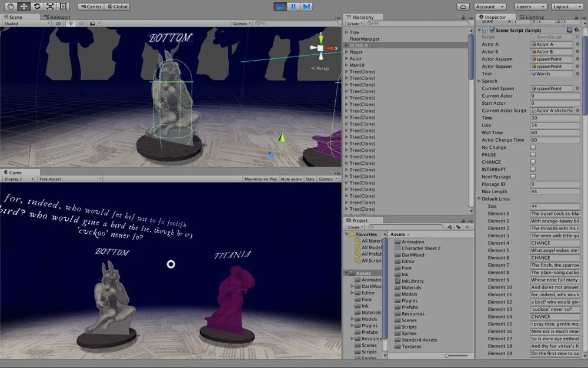Switch to the Lighting tab
This screenshot has height=368, width=588.
[532, 17]
